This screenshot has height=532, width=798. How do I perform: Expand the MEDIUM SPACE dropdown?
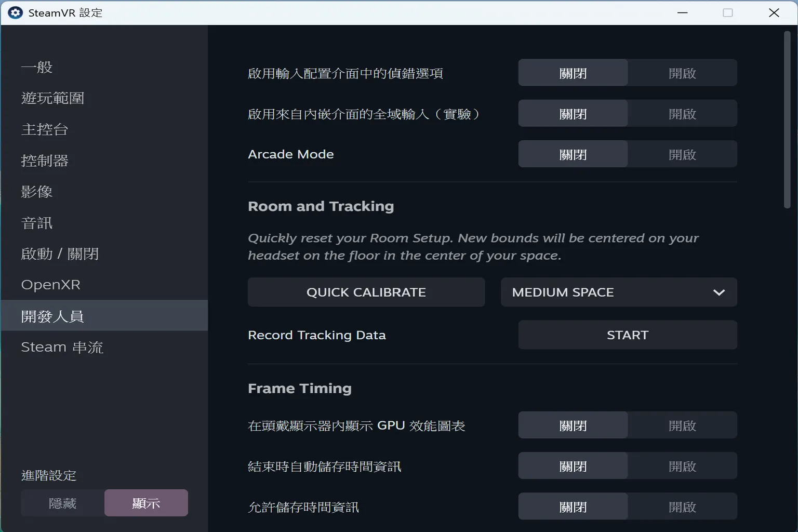click(618, 292)
